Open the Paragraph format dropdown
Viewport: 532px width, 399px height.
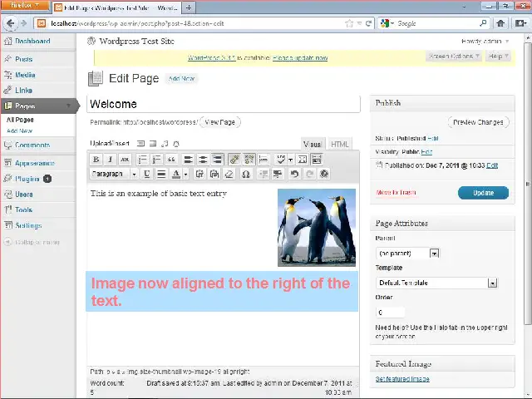(114, 174)
